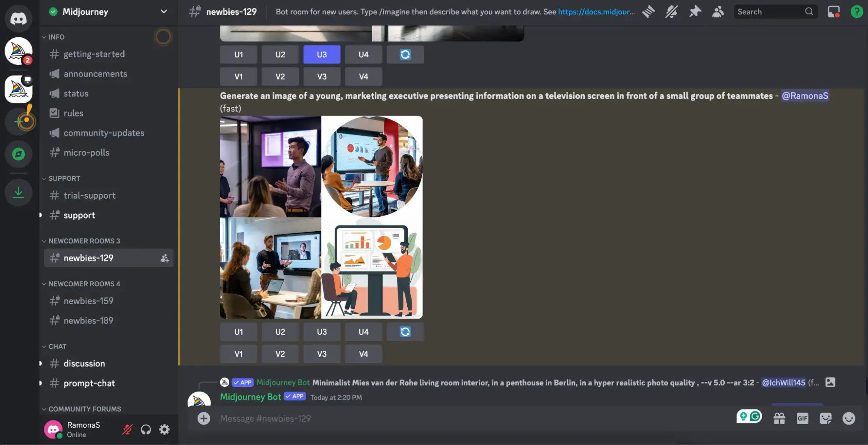Image resolution: width=868 pixels, height=445 pixels.
Task: Open the GIF picker
Action: point(802,418)
